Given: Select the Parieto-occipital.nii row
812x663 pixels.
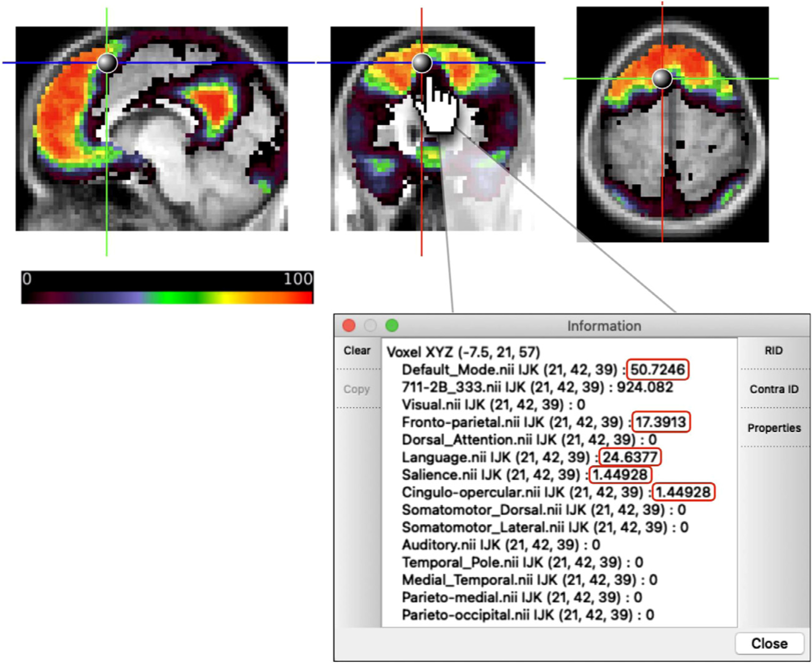Looking at the screenshot, I should click(x=528, y=615).
